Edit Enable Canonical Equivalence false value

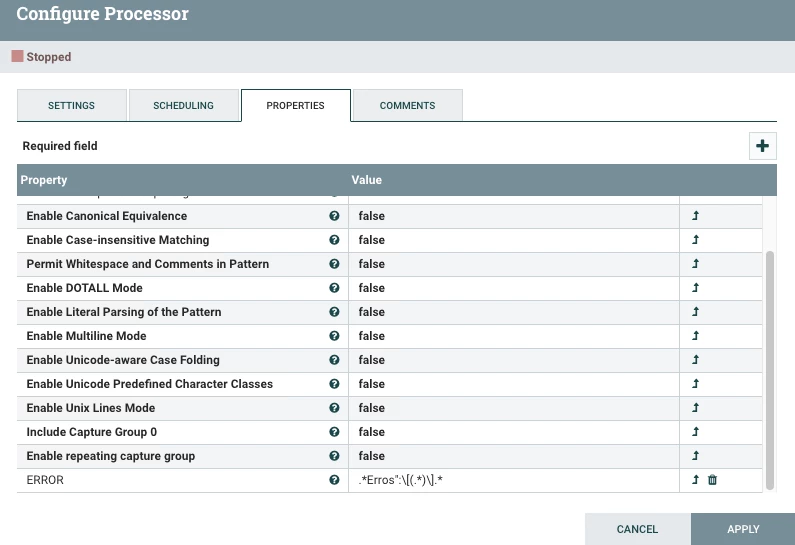(x=514, y=216)
